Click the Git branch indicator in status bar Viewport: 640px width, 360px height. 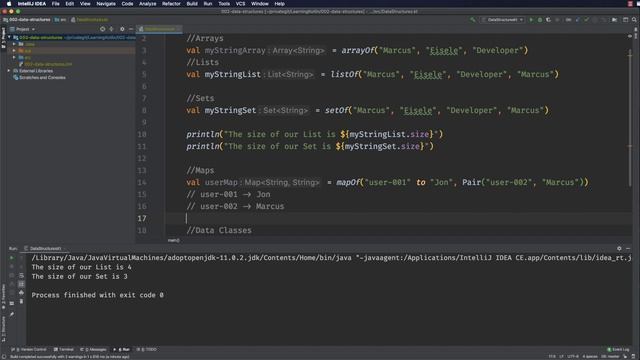click(x=610, y=357)
